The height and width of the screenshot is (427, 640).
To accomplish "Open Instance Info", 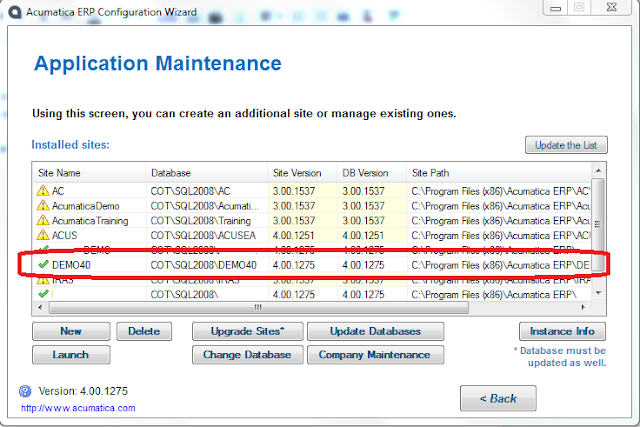I will (x=562, y=331).
